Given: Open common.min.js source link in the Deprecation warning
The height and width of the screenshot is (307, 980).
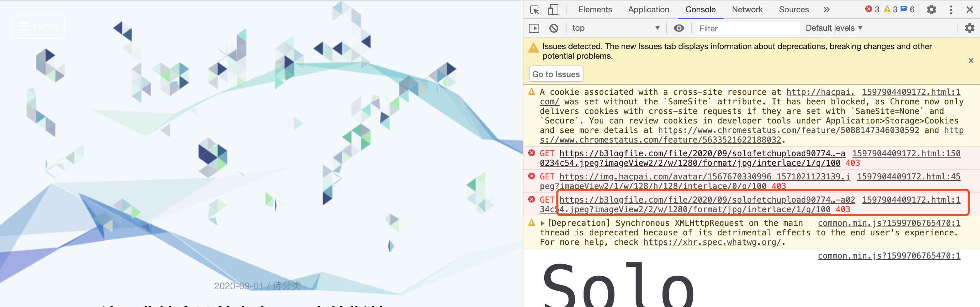Looking at the screenshot, I should [x=889, y=223].
